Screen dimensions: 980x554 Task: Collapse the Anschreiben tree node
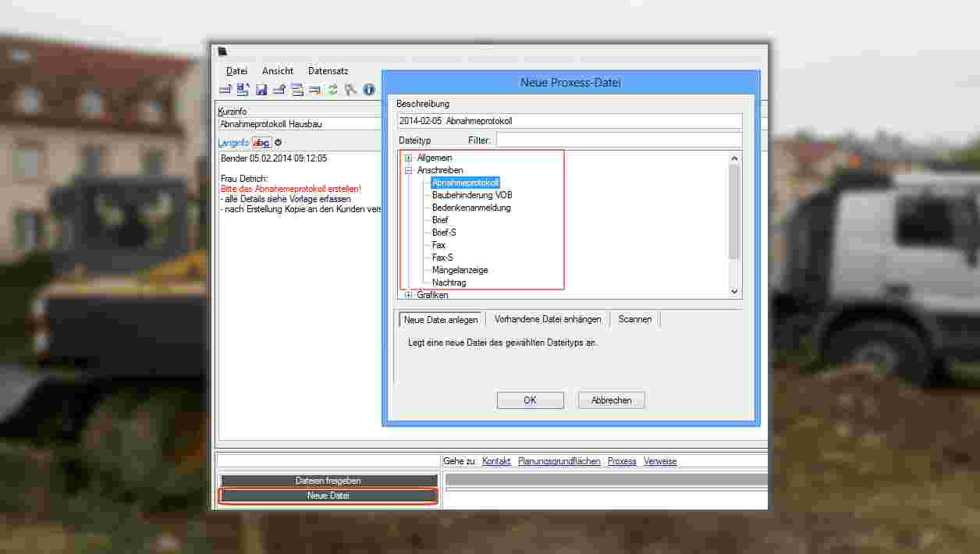(408, 170)
